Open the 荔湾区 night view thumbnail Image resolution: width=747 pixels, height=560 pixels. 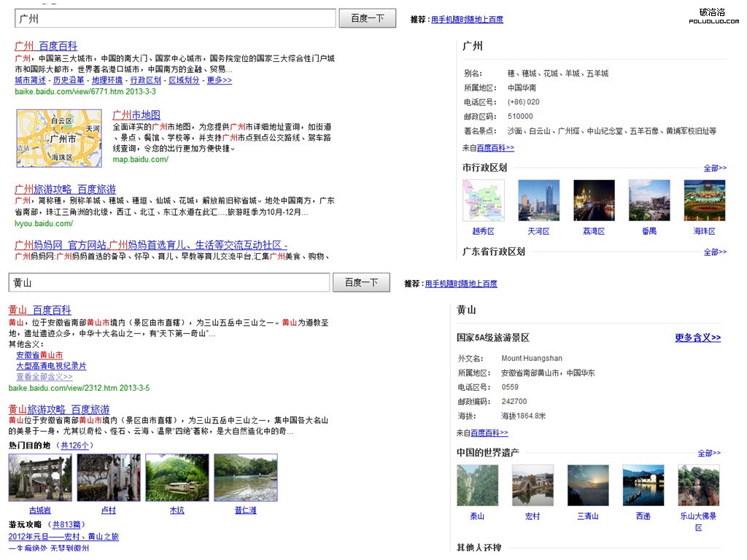(x=594, y=201)
